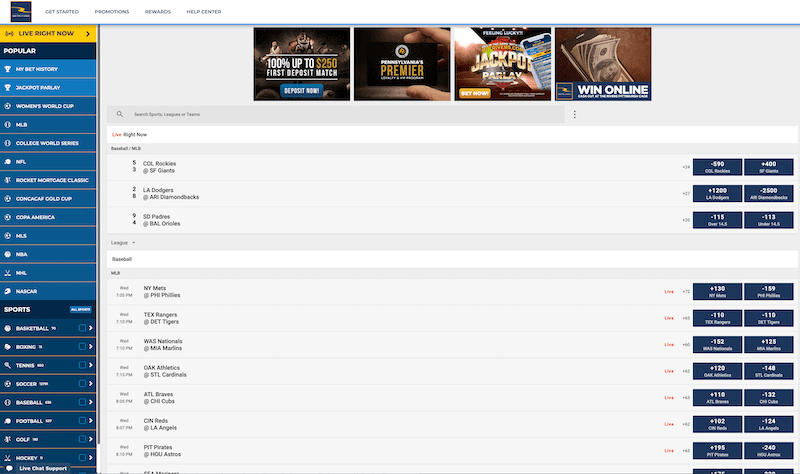This screenshot has height=474, width=800.
Task: Click the Copa America soccer icon
Action: coord(8,217)
